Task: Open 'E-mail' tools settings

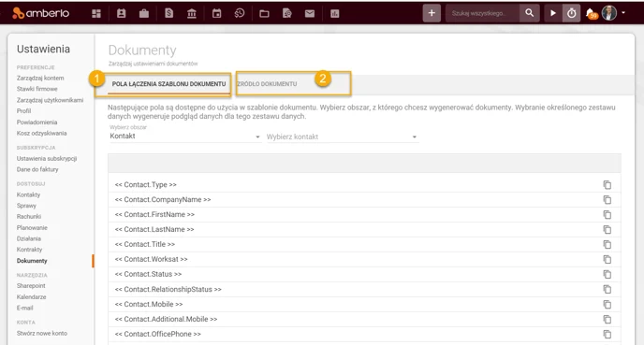Action: 24,309
